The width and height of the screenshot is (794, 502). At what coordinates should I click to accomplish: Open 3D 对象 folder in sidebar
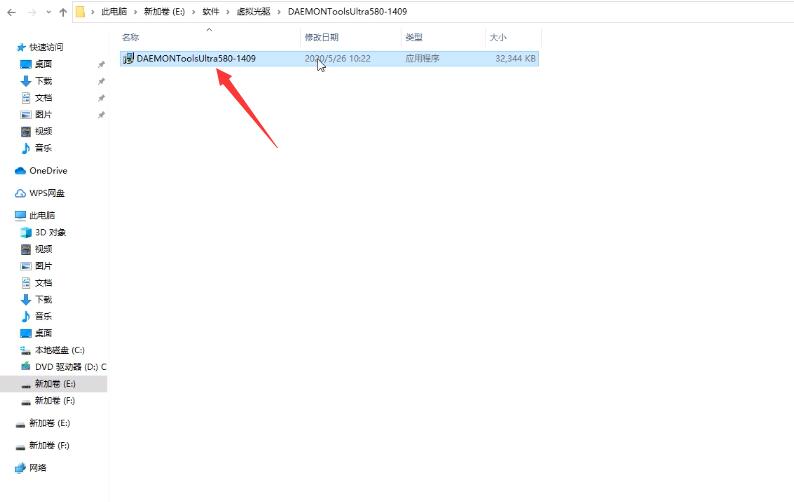click(50, 232)
